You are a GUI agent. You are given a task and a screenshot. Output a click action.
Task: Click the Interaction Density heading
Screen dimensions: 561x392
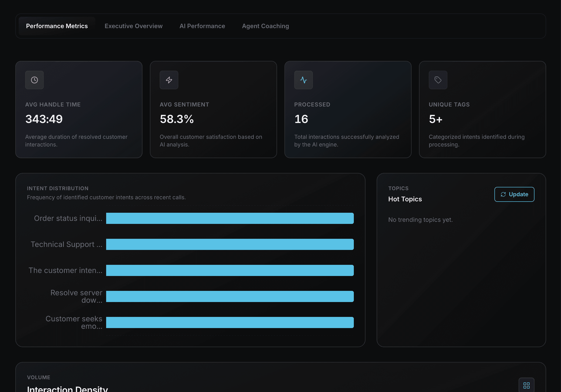click(x=68, y=389)
